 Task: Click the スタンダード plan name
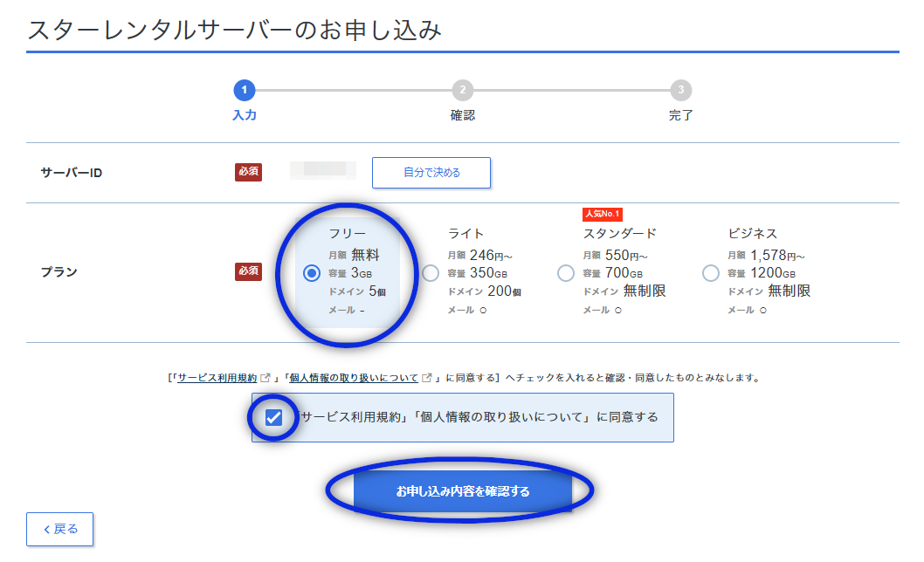coord(619,233)
